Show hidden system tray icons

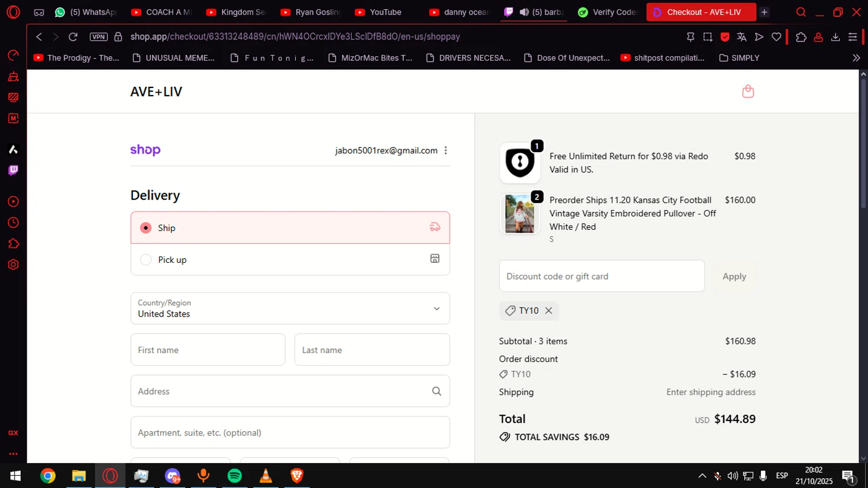tap(702, 476)
